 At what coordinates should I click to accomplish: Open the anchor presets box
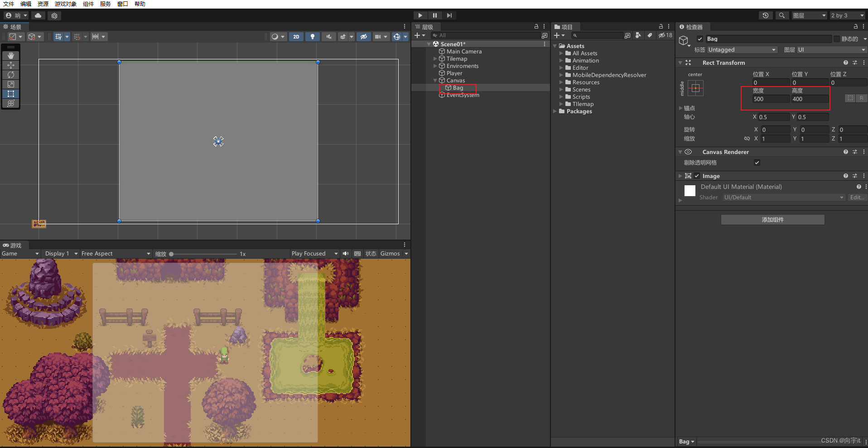coord(695,88)
